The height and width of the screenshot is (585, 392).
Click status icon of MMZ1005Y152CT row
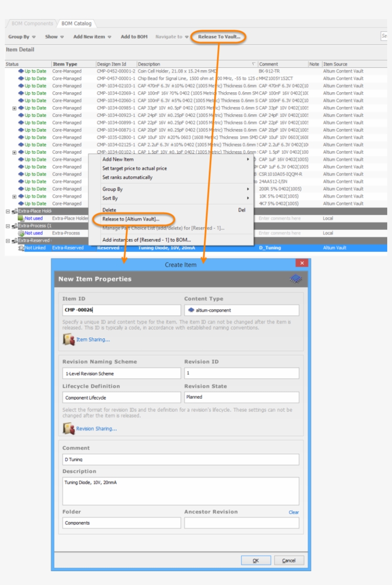(21, 78)
